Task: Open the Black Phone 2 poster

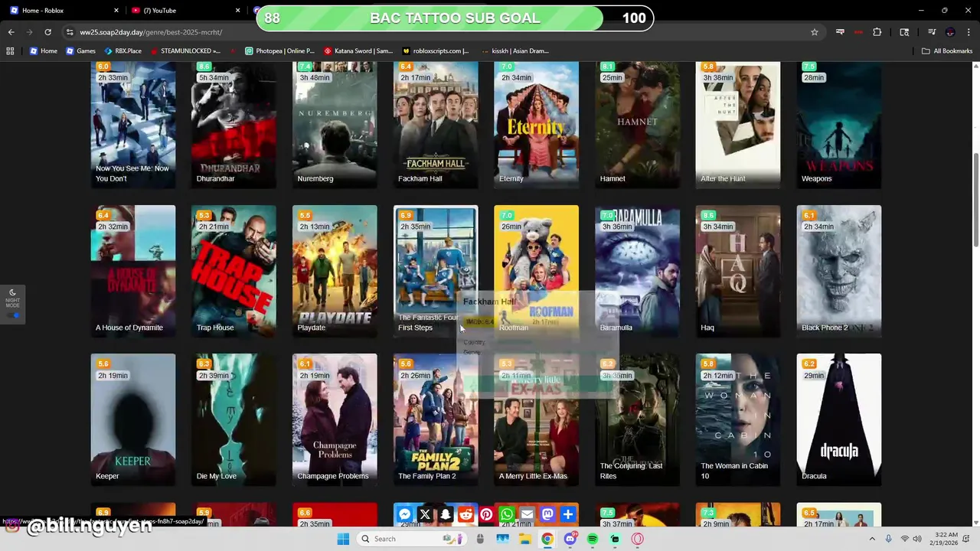Action: 839,271
